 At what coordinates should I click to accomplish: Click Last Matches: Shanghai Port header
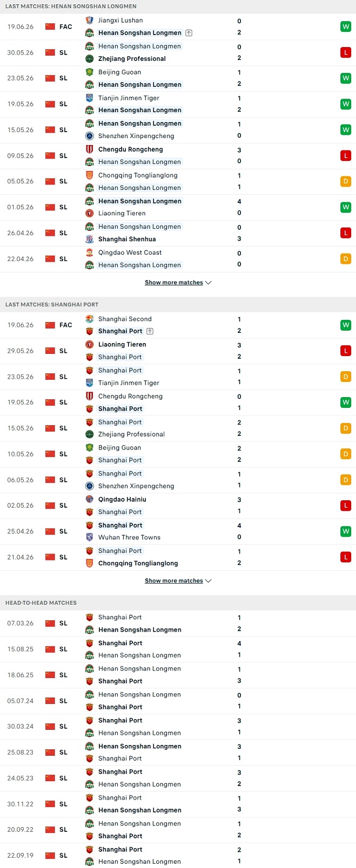pyautogui.click(x=52, y=305)
